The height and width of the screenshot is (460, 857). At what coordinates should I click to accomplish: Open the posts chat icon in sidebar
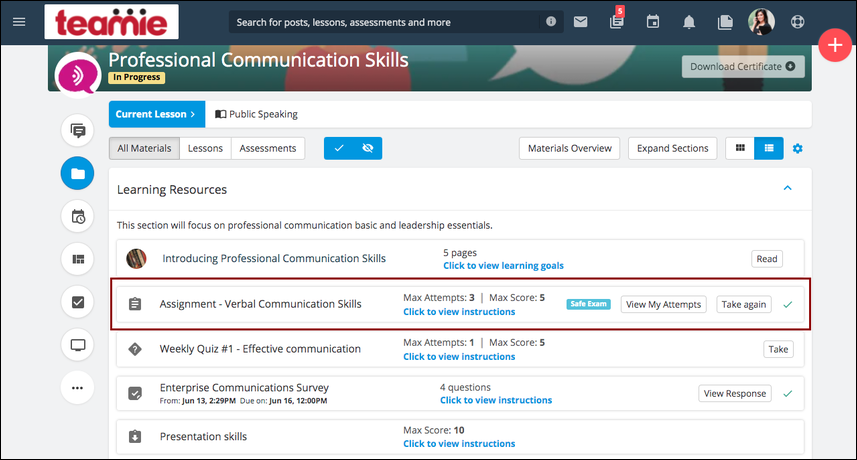click(78, 131)
